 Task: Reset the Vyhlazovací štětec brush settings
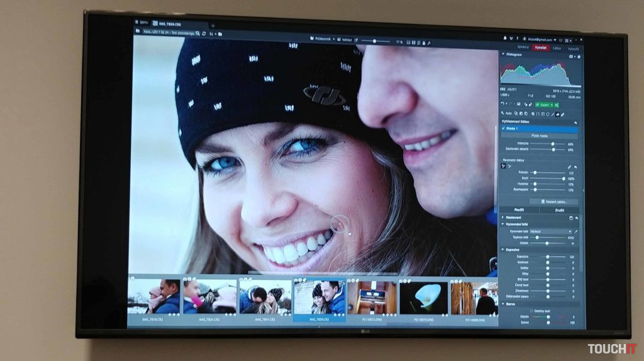tap(576, 121)
